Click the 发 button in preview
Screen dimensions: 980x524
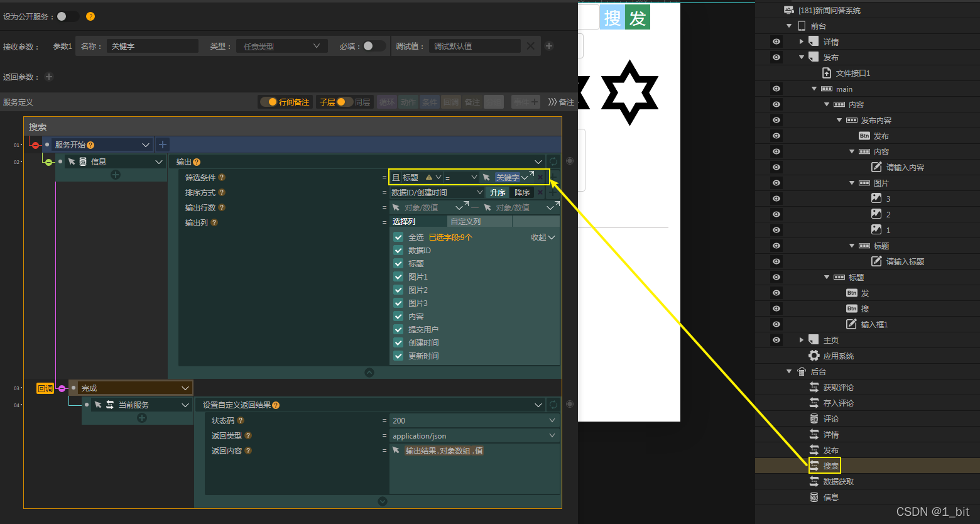click(638, 18)
